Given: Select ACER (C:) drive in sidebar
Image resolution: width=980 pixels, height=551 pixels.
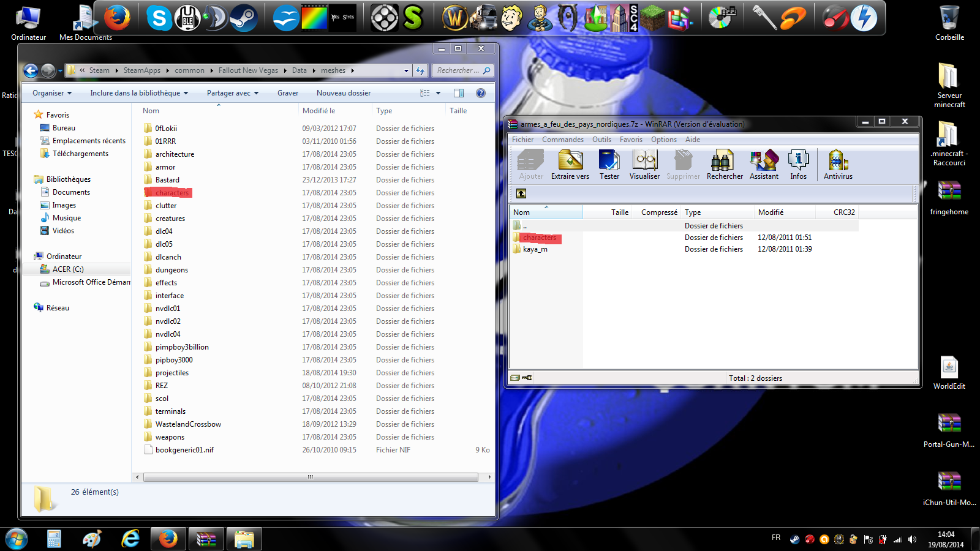Looking at the screenshot, I should (x=68, y=269).
